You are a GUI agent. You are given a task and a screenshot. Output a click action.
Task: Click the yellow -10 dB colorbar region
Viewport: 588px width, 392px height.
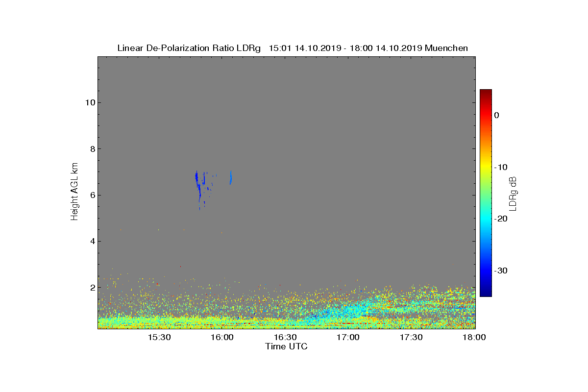coord(486,167)
